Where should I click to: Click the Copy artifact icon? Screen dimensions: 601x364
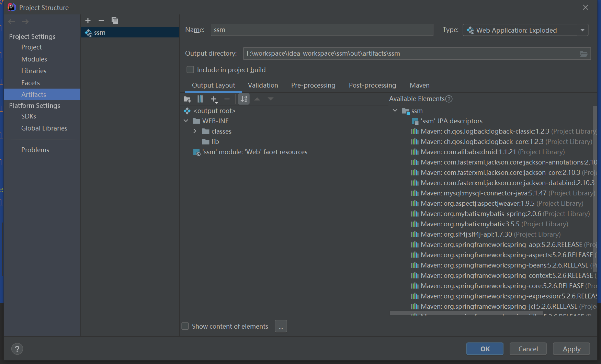point(115,21)
